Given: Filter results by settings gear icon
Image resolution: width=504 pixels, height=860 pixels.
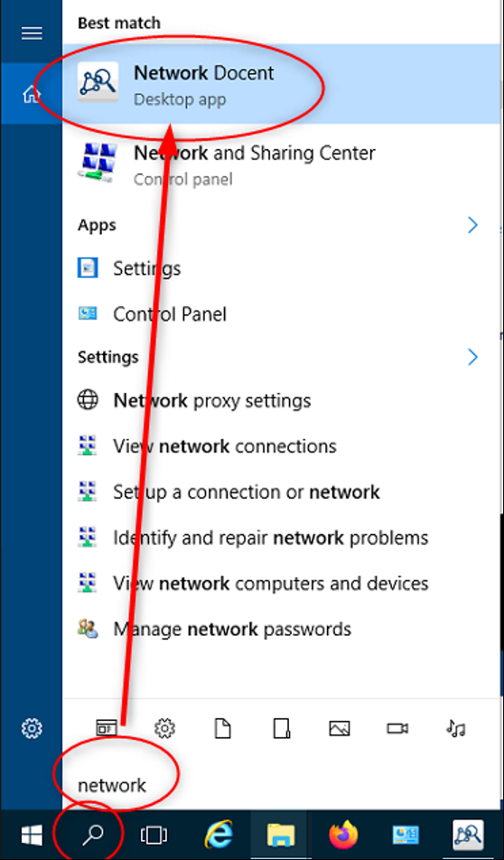Looking at the screenshot, I should [x=164, y=728].
